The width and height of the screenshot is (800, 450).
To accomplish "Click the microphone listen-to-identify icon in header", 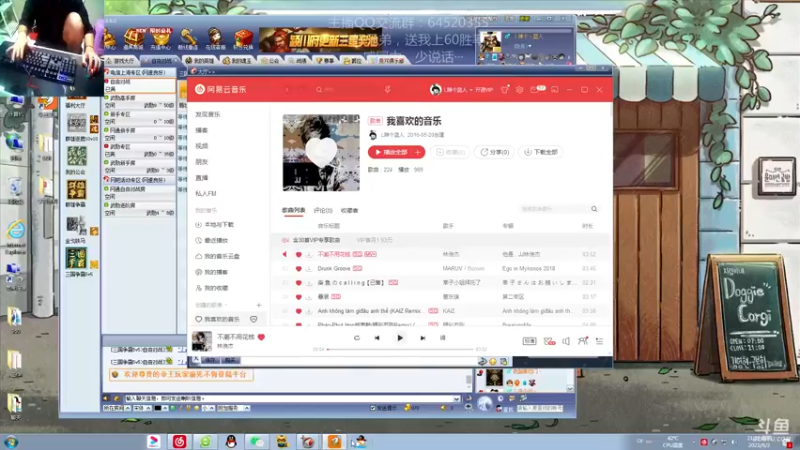I will pyautogui.click(x=388, y=90).
